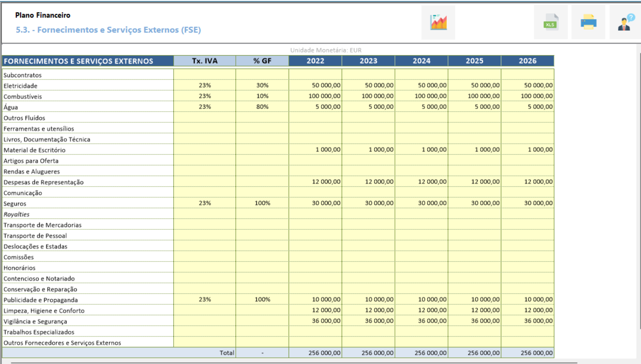The height and width of the screenshot is (364, 641).
Task: Click Trabalhos Especializados label
Action: click(39, 332)
